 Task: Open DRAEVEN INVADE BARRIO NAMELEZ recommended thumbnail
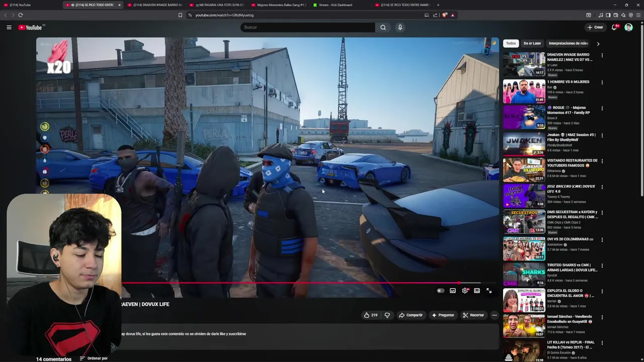524,64
